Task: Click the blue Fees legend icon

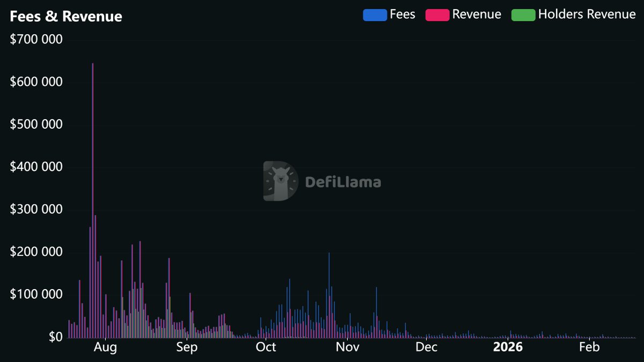Action: coord(375,14)
